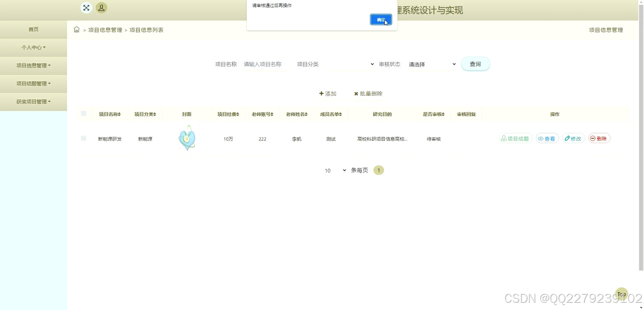Toggle sort order on 项目经费 column
Viewport: 644px width, 310px height.
(x=238, y=114)
